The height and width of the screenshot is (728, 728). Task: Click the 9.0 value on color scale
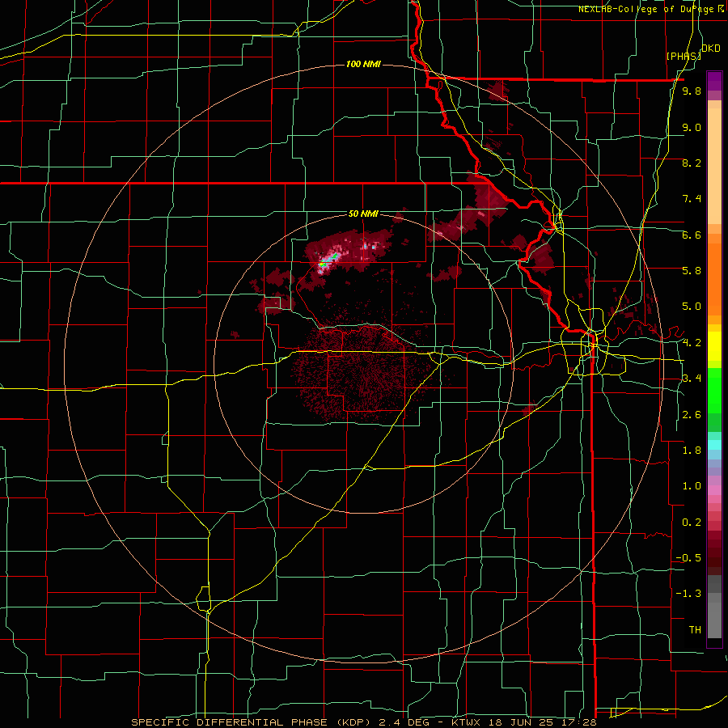tap(692, 127)
